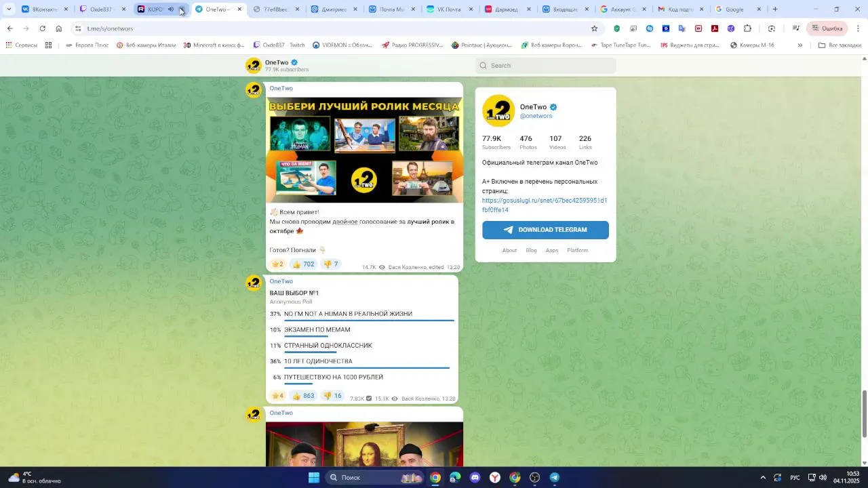Click the Ошибка profile error button
Screen dimensions: 868x488
(x=827, y=28)
